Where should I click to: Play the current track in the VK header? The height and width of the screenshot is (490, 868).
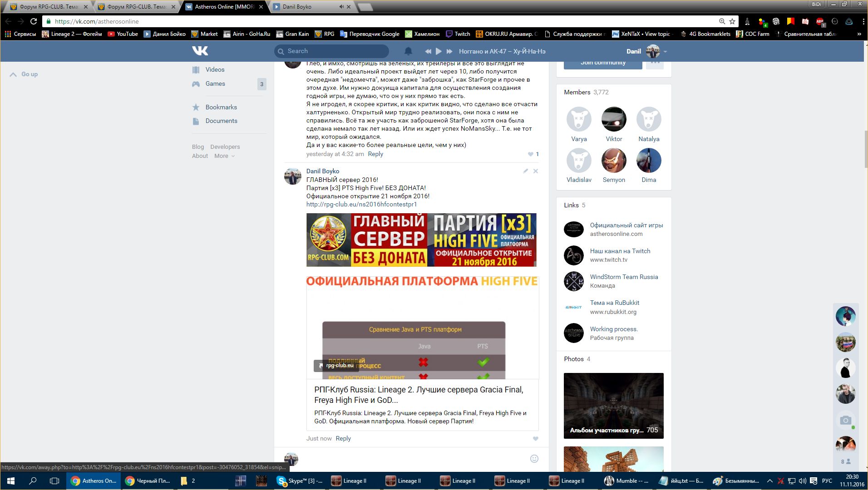click(x=439, y=51)
